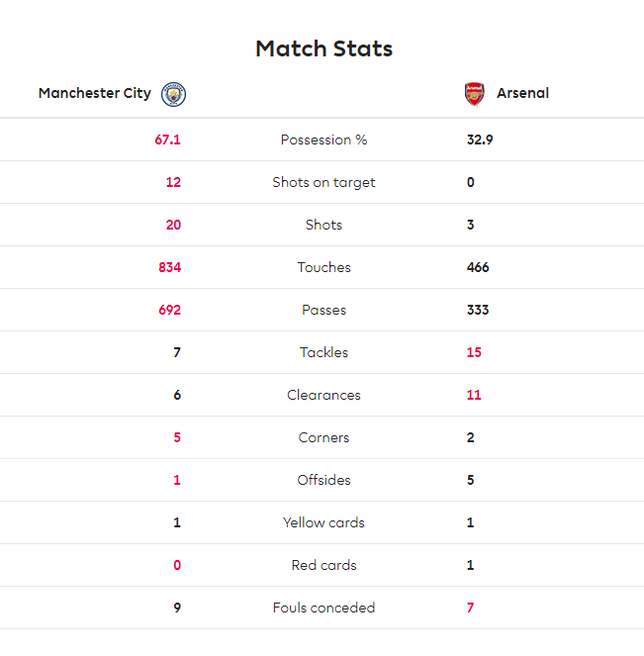Select the Fouls conceded label
The width and height of the screenshot is (644, 656).
click(324, 608)
